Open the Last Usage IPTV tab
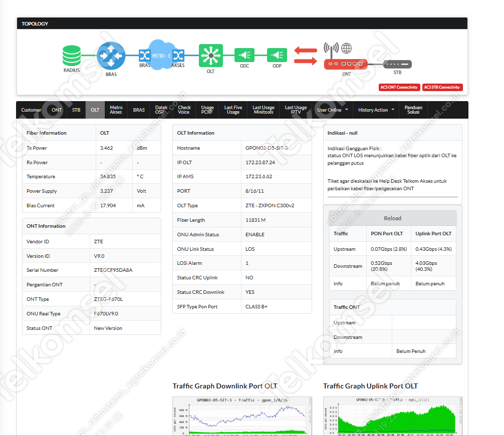504x436 pixels. 296,110
